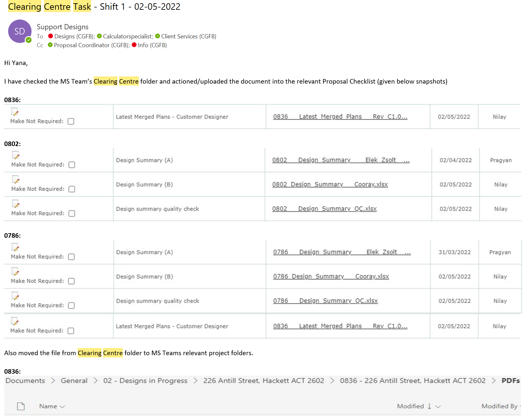This screenshot has width=532, height=416.
Task: Open the 0802 Design Summary QC.xlsx link
Action: pos(324,208)
